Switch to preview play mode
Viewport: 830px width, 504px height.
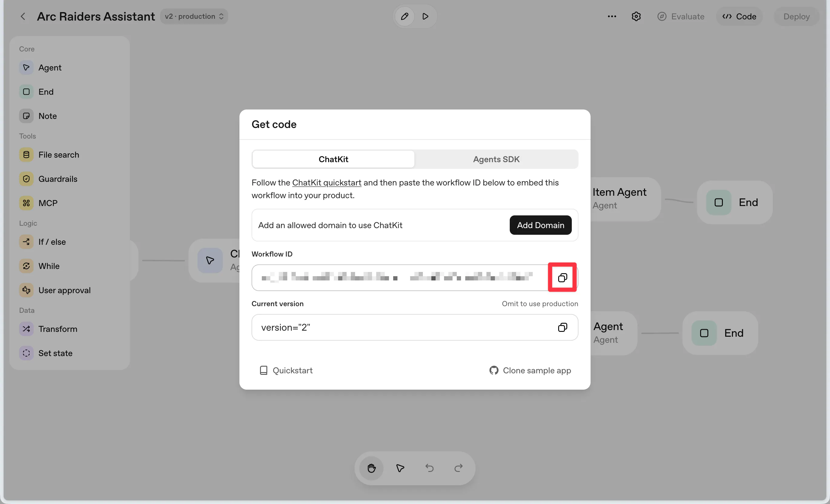coord(425,16)
